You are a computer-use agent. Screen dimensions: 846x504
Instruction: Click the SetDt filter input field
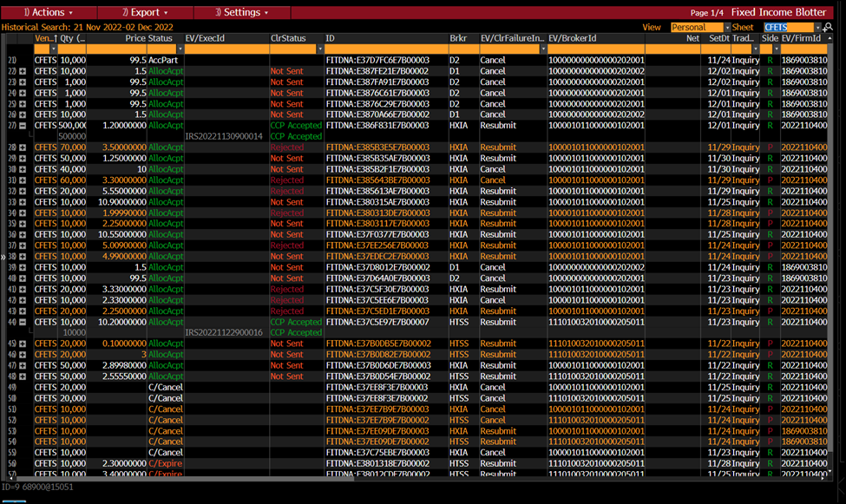coord(716,49)
